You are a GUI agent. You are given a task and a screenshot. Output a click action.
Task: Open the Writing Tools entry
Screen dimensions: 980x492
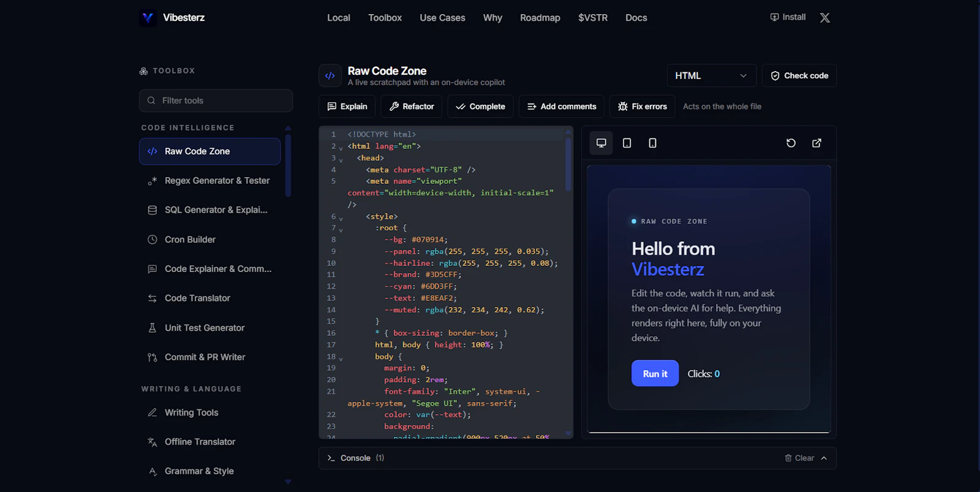tap(209, 412)
